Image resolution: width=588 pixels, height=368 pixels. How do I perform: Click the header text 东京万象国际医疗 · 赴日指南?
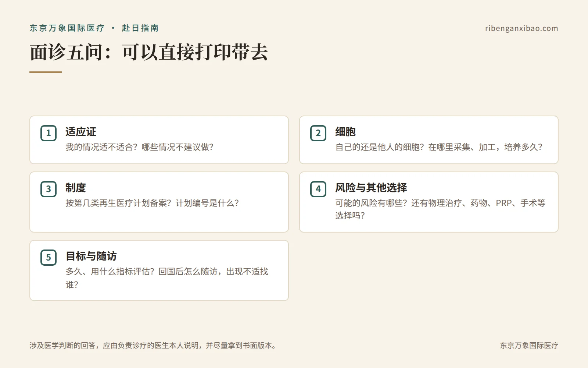tap(94, 28)
